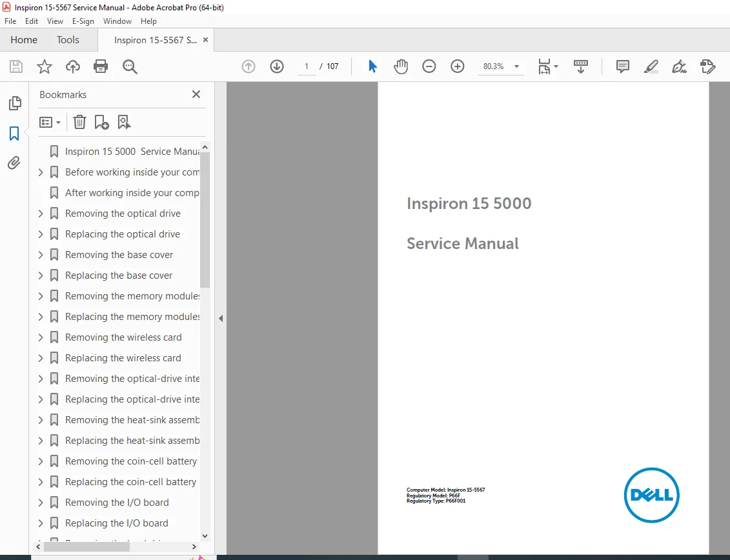
Task: Jump to Removing the optical-drive interposer bookmark
Action: click(133, 379)
